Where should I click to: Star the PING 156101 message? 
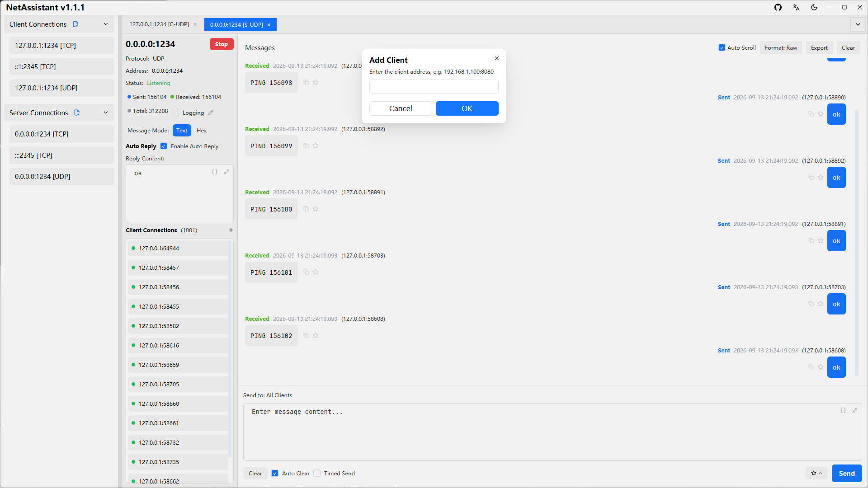tap(316, 272)
